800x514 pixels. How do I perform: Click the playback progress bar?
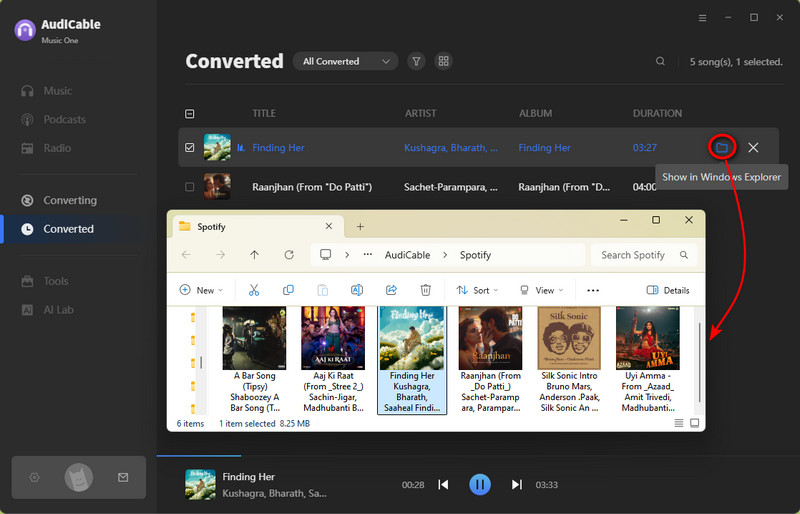[478, 455]
